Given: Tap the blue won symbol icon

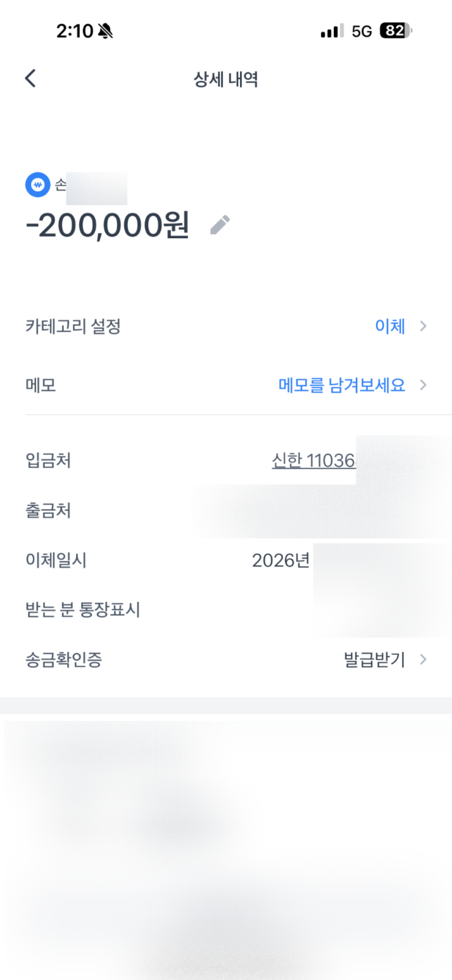Looking at the screenshot, I should pos(38,185).
